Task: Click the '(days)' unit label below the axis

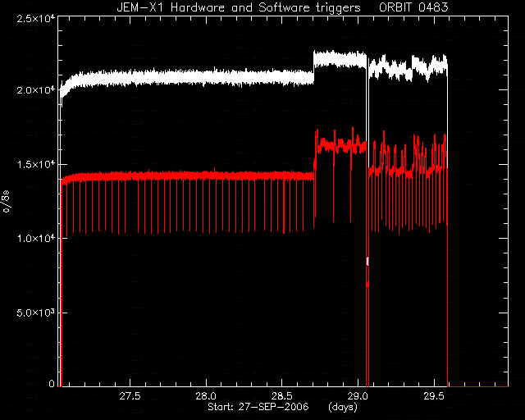Action: 343,407
